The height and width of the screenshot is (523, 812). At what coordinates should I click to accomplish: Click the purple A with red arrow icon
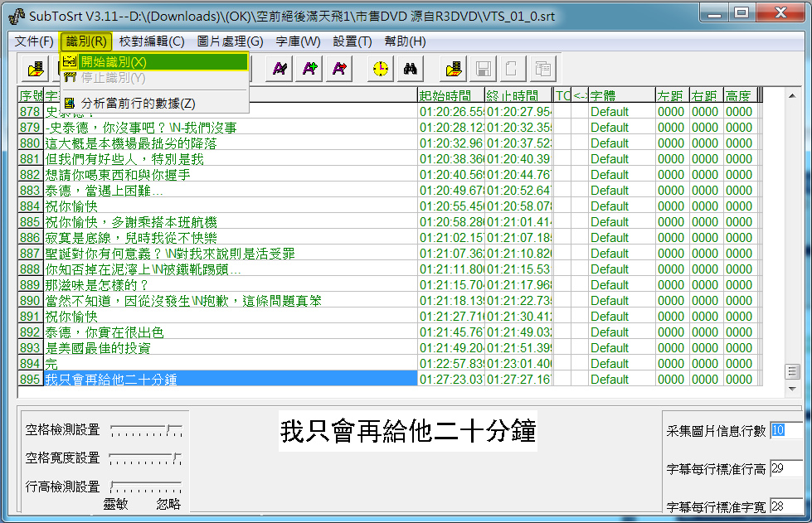coord(340,69)
